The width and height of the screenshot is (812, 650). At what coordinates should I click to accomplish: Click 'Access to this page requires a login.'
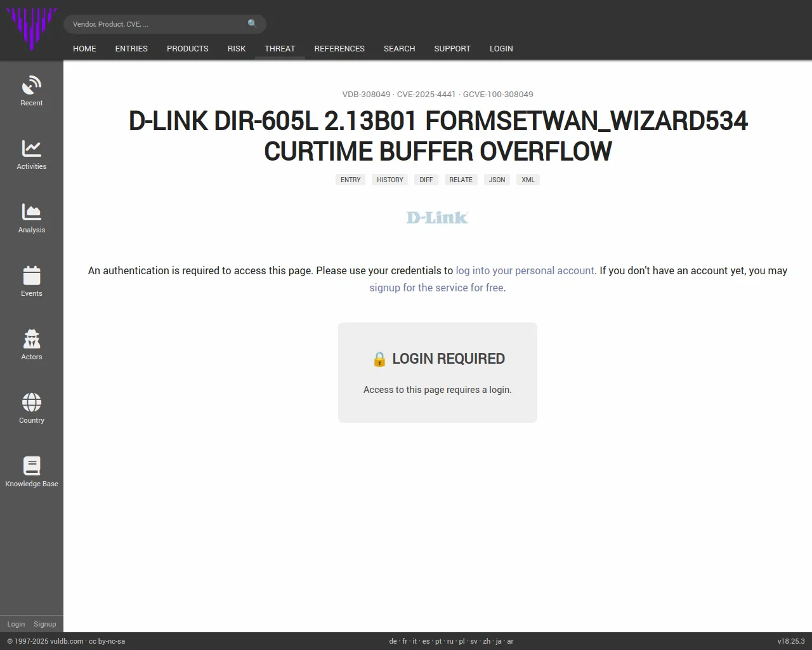(438, 390)
